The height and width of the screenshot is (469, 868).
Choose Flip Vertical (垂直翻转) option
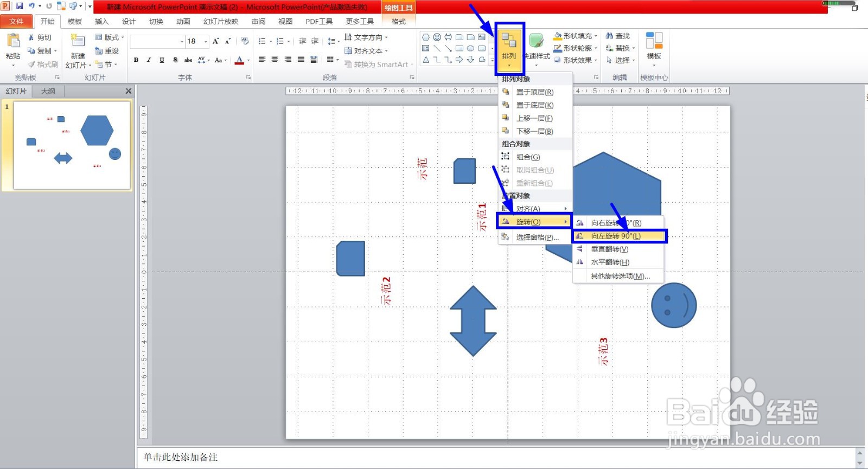(x=619, y=249)
